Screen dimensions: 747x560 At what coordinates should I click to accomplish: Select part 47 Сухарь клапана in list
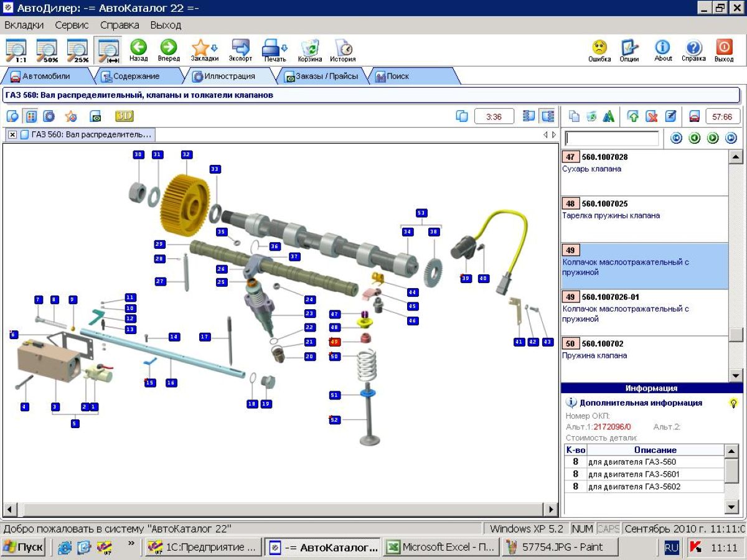click(x=644, y=172)
